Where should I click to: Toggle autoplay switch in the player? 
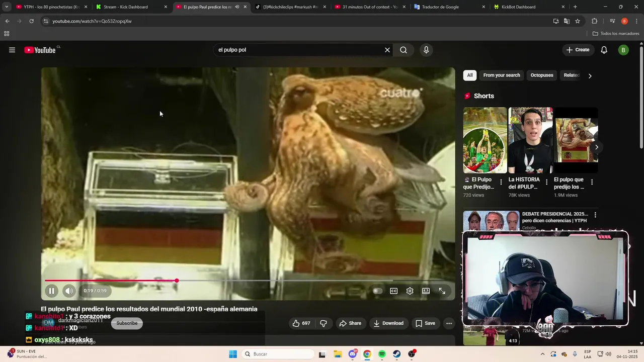[x=377, y=291]
